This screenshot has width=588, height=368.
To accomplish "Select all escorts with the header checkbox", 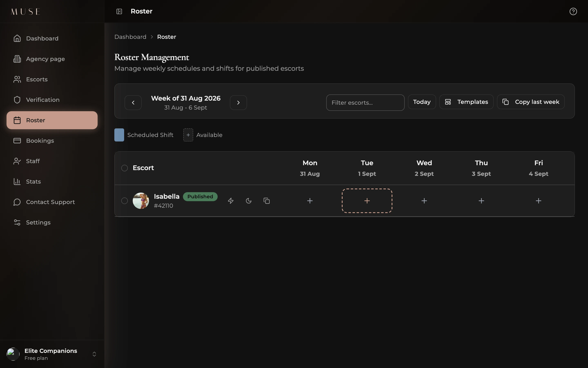I will point(124,168).
